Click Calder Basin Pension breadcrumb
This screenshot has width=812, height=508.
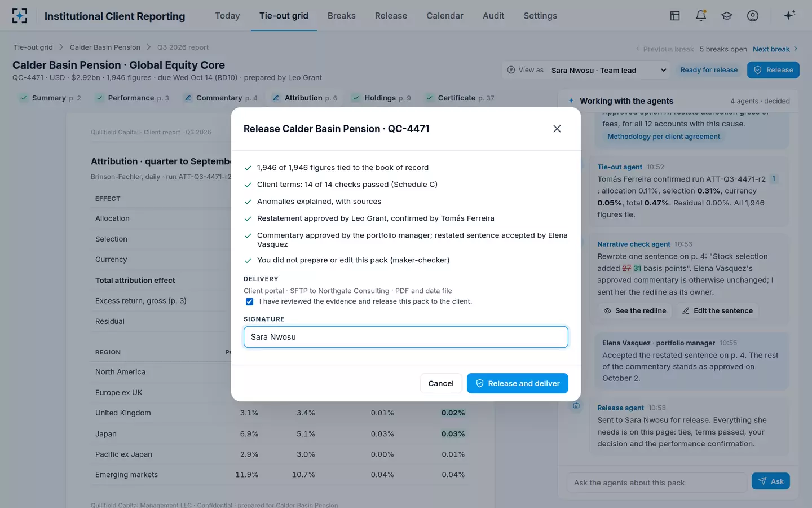tap(105, 47)
